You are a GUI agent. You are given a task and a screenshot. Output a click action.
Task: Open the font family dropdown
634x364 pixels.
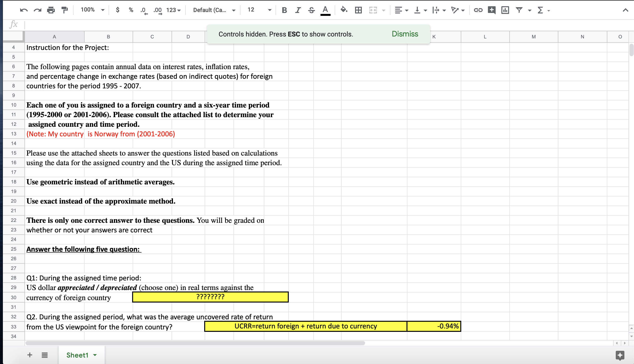coord(214,10)
